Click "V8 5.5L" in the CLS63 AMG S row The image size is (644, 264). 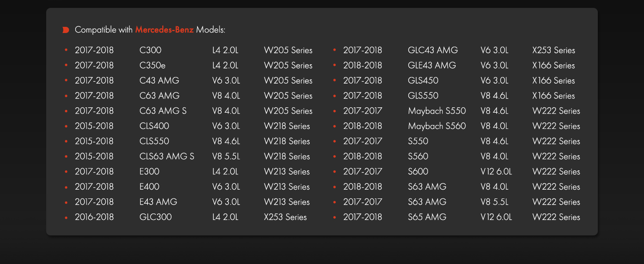[x=226, y=157]
